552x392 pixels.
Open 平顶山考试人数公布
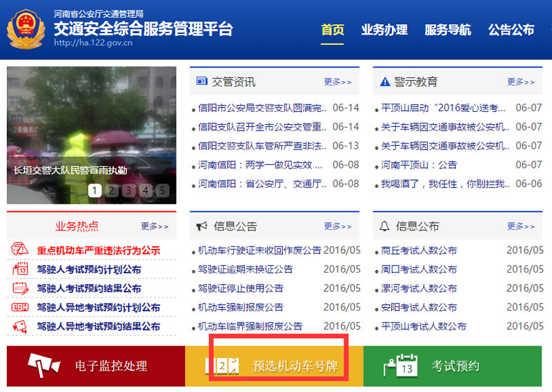pyautogui.click(x=424, y=326)
